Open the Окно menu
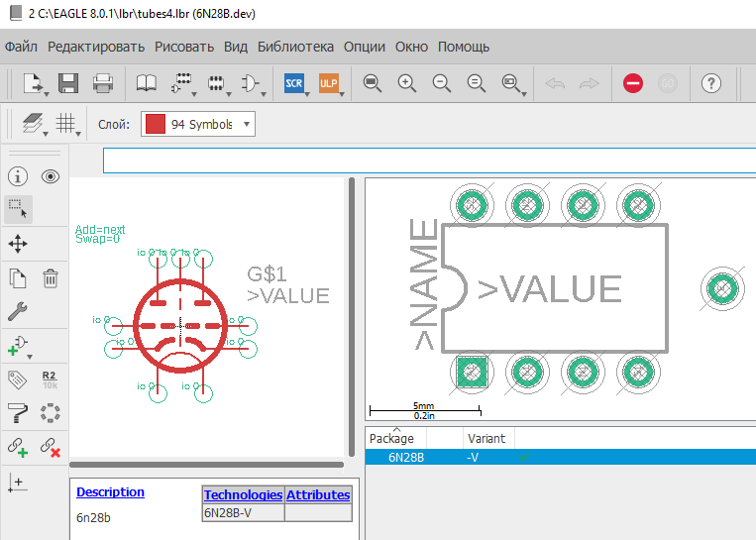Screen dimensions: 756x540 click(x=411, y=47)
